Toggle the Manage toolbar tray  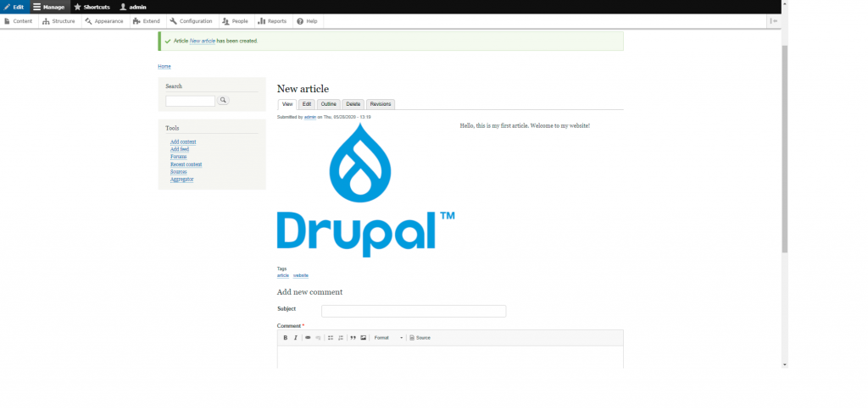point(49,7)
